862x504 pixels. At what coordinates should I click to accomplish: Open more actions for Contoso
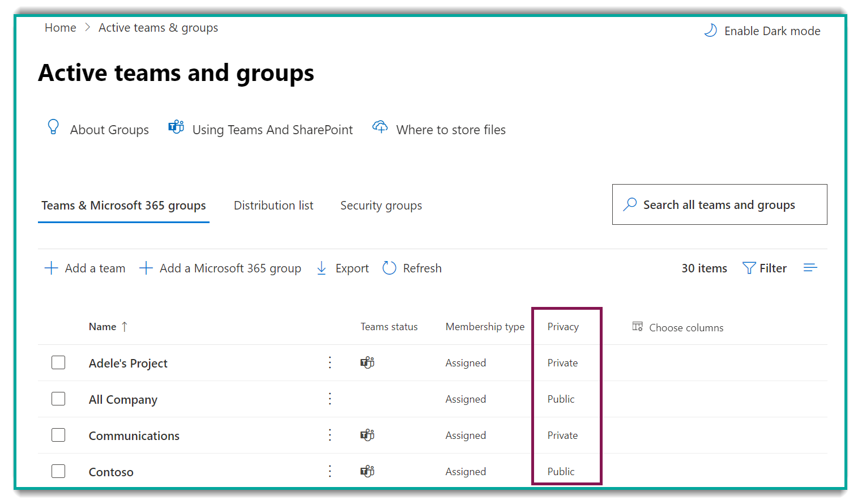point(330,471)
